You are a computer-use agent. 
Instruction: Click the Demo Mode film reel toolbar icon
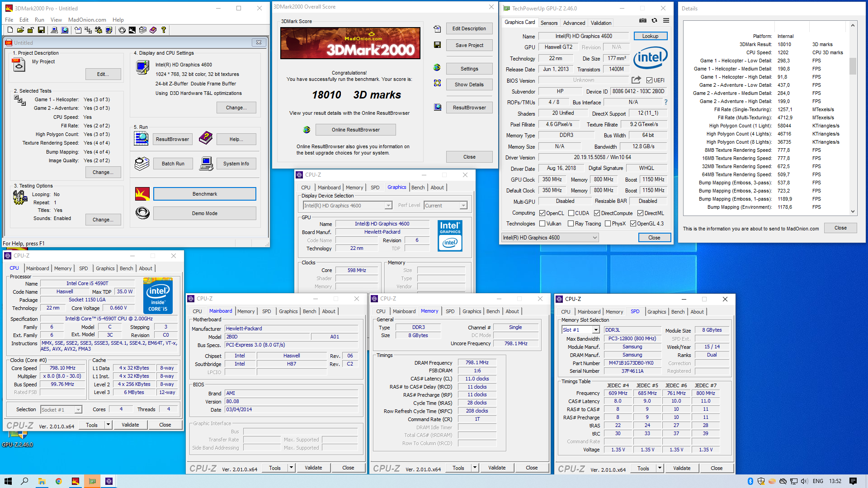[x=122, y=30]
